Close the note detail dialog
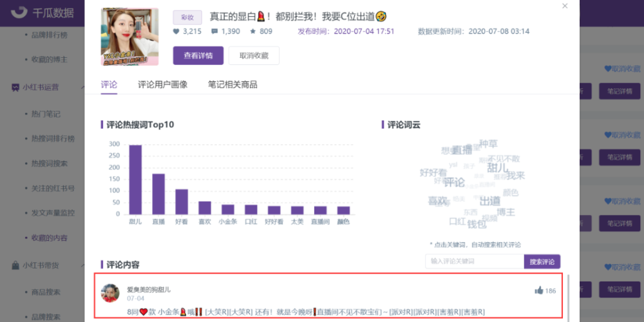 (x=565, y=6)
